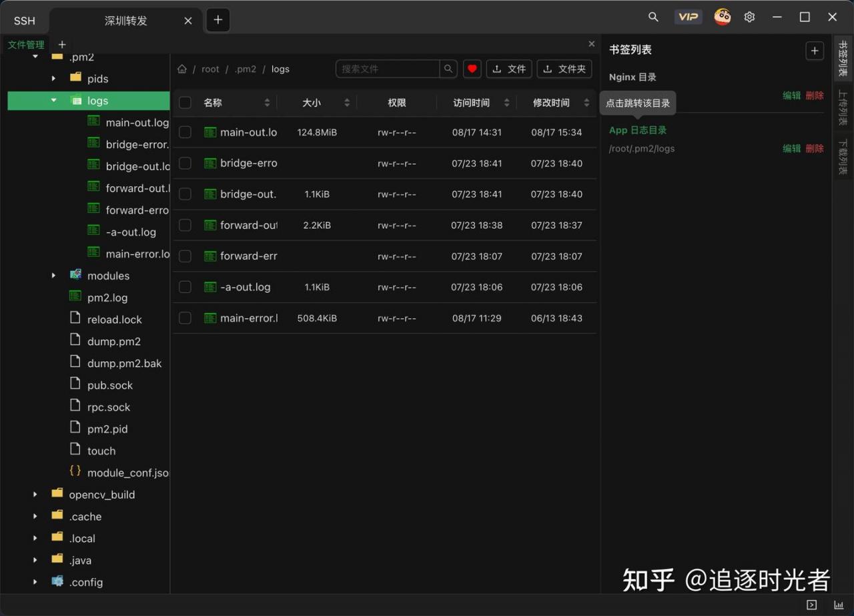Image resolution: width=854 pixels, height=616 pixels.
Task: Open the terminal icon in status bar
Action: click(811, 605)
